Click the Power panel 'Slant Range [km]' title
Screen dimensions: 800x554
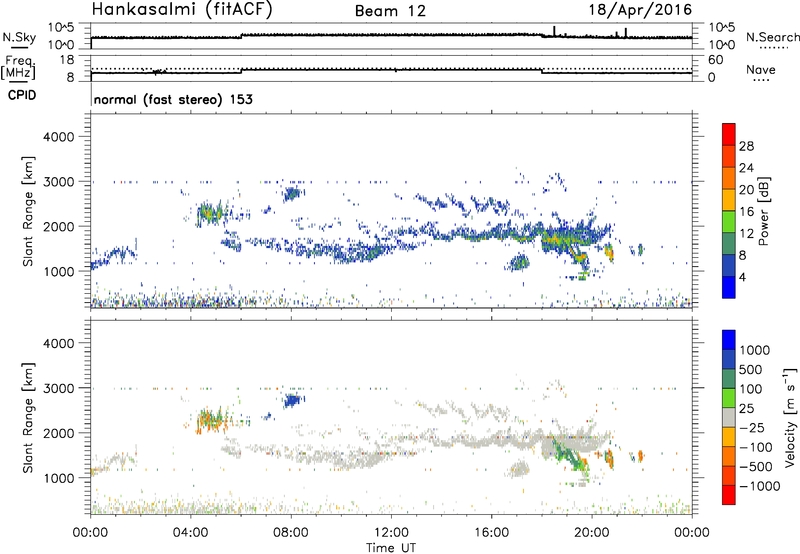28,212
